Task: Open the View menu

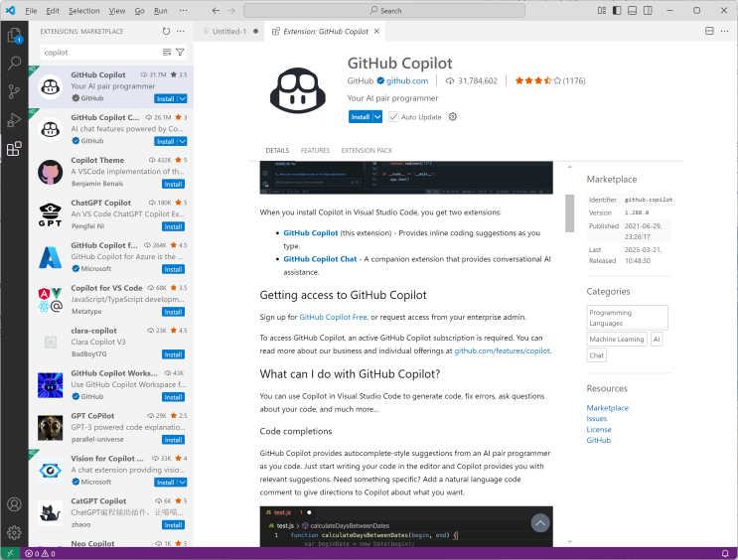Action: pos(117,10)
